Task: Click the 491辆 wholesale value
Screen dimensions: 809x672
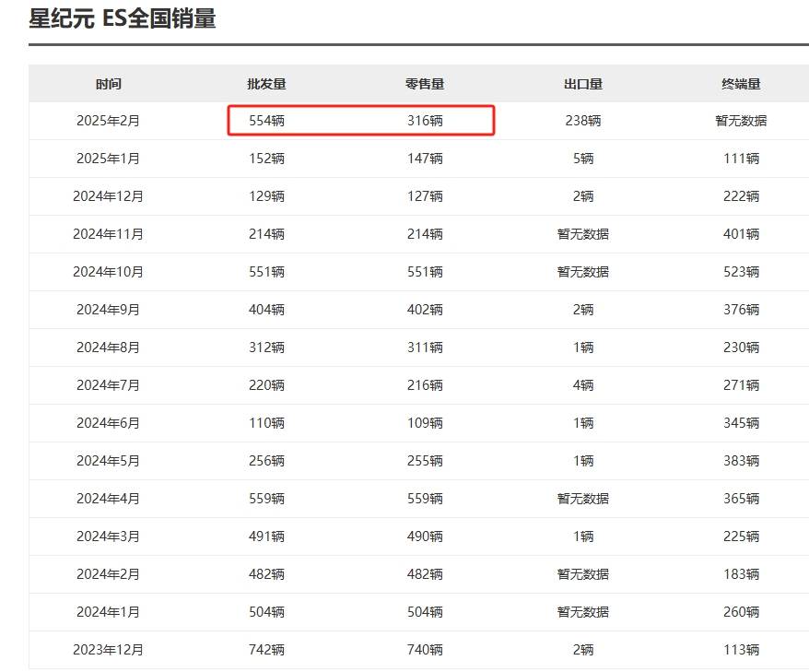Action: tap(266, 536)
